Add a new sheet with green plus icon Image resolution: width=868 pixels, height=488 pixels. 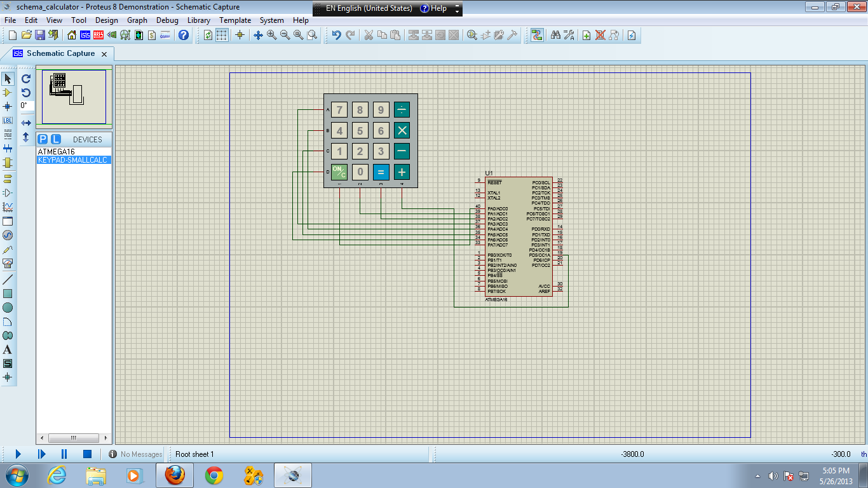point(587,35)
